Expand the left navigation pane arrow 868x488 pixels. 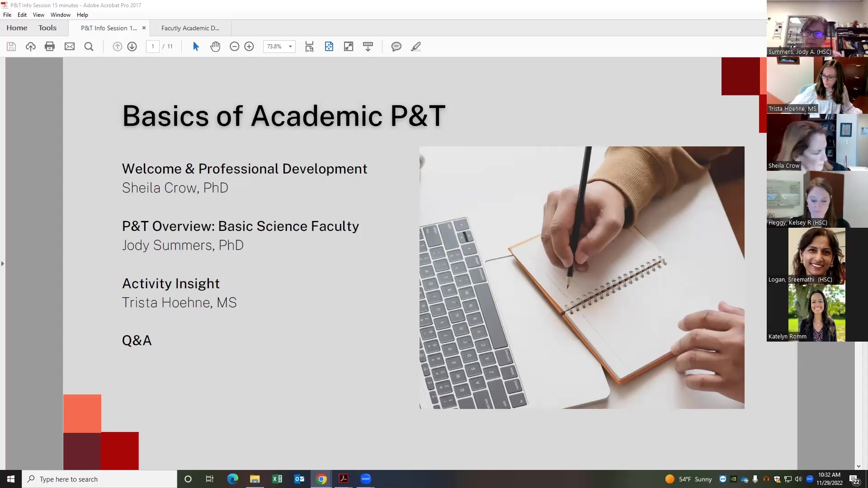pyautogui.click(x=3, y=263)
